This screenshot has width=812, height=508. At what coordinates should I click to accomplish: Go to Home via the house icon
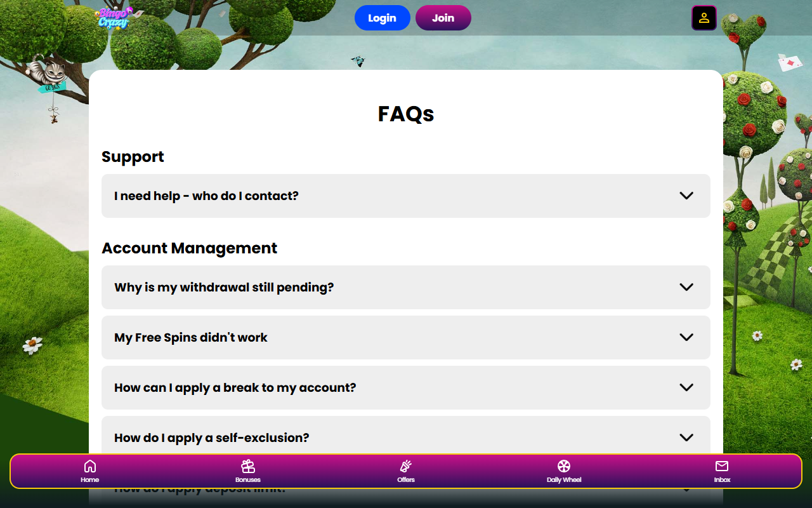point(90,466)
